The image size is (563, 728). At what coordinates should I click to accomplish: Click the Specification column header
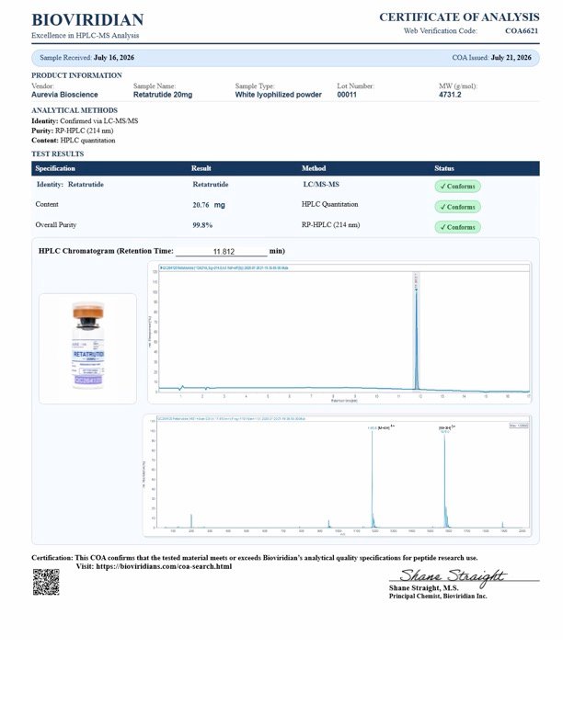click(x=55, y=168)
